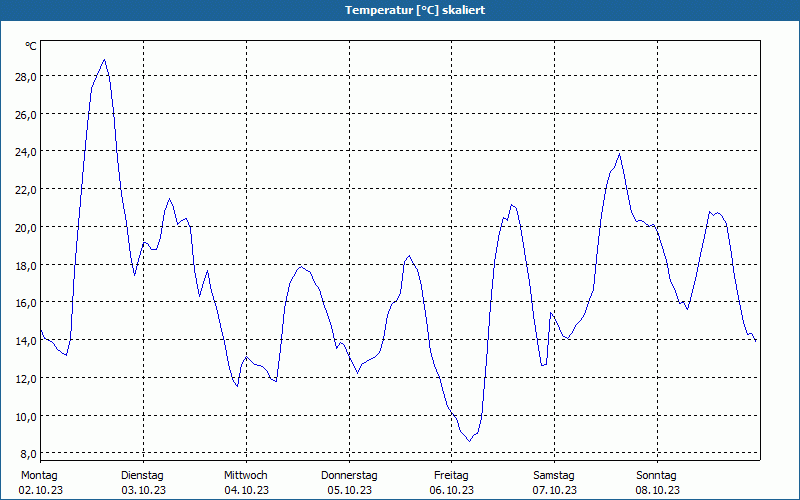800x500 pixels.
Task: Click the °C unit label on the axis
Action: (31, 46)
